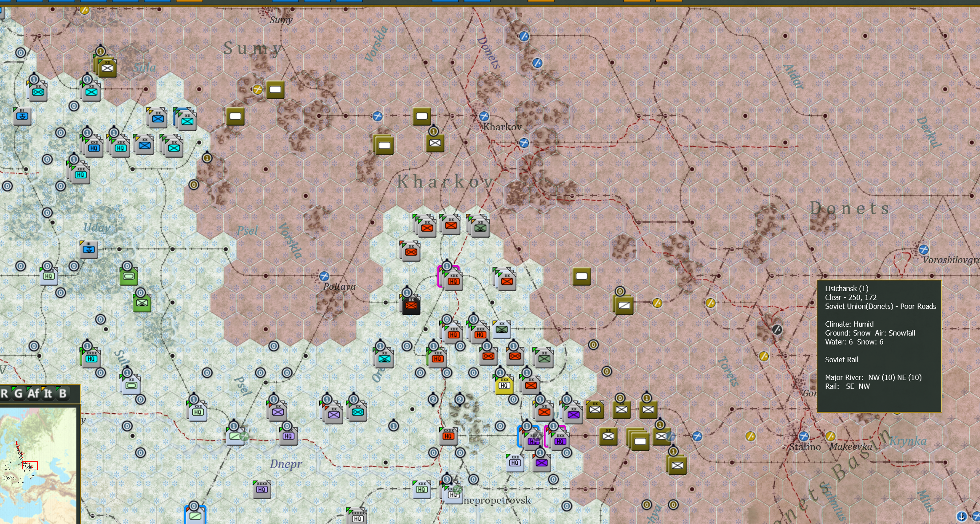Select Soviet infantry counter southwest of Kharkov
The height and width of the screenshot is (524, 980).
[435, 143]
